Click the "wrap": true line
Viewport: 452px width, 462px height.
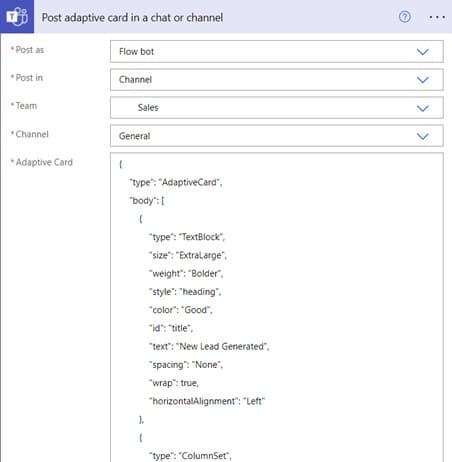click(x=174, y=383)
